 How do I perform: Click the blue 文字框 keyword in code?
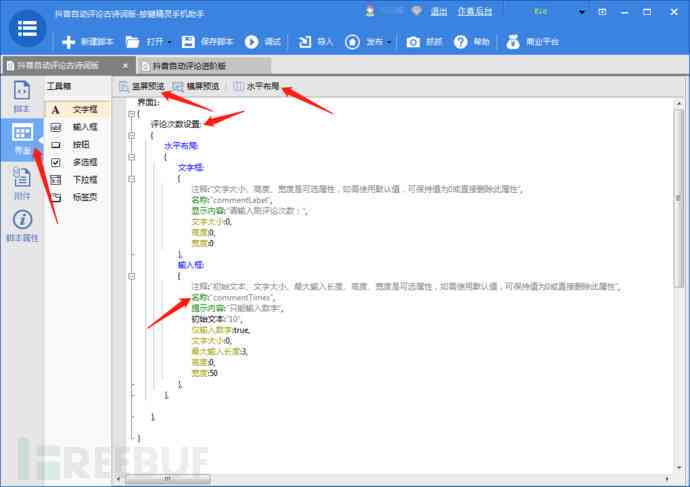click(x=191, y=168)
